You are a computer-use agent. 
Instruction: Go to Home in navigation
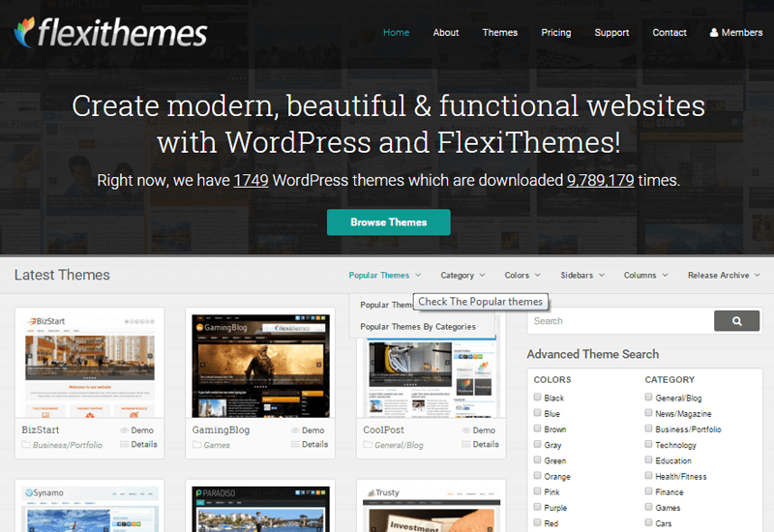pyautogui.click(x=397, y=33)
